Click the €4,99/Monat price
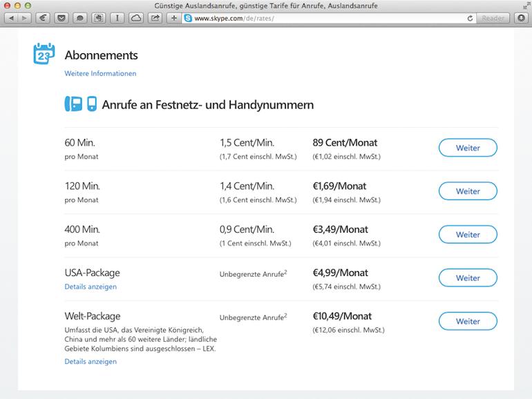Screen dimensions: 532x399 click(x=341, y=273)
